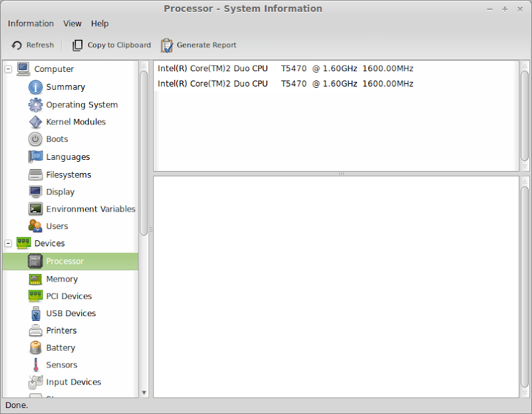The width and height of the screenshot is (532, 414).
Task: View Environment Variables
Action: [x=90, y=208]
